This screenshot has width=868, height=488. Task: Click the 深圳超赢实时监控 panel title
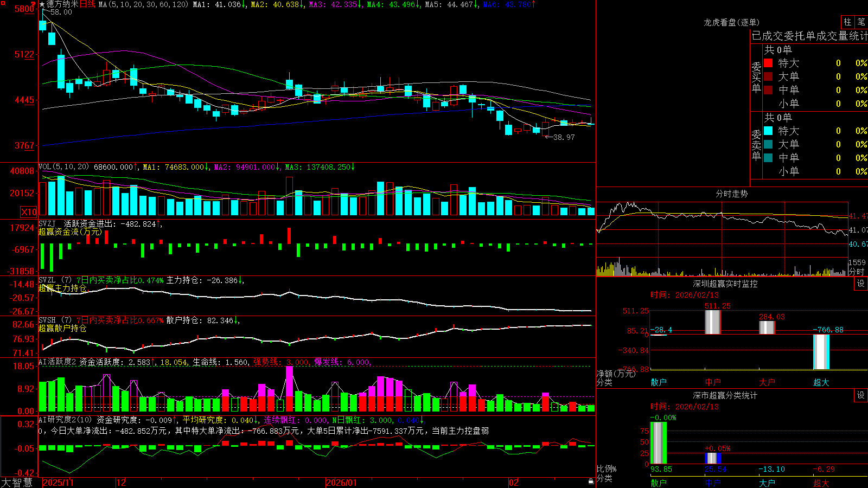(725, 284)
